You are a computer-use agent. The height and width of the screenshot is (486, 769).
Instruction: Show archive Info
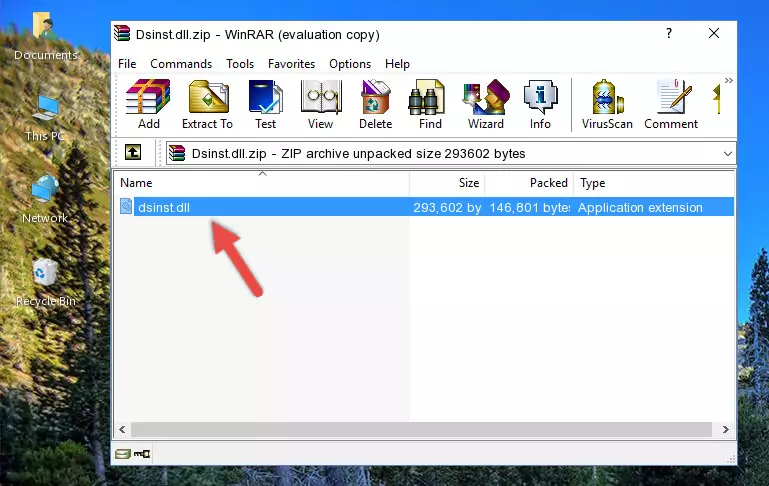click(540, 104)
